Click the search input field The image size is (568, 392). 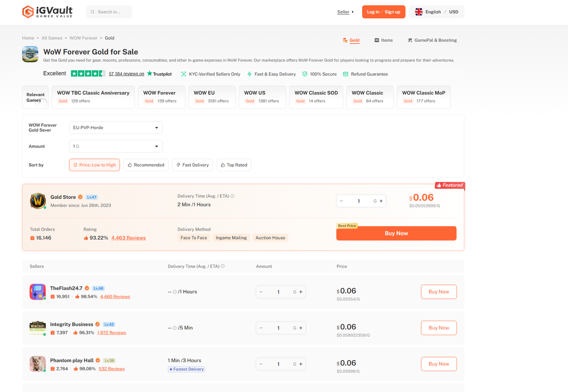click(109, 12)
